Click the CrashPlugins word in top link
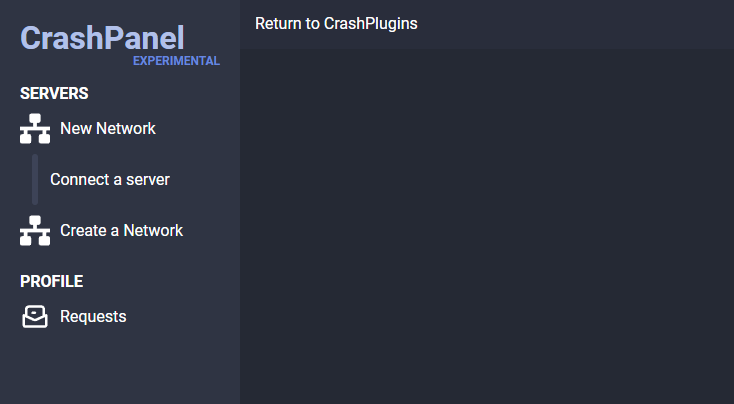 [371, 24]
